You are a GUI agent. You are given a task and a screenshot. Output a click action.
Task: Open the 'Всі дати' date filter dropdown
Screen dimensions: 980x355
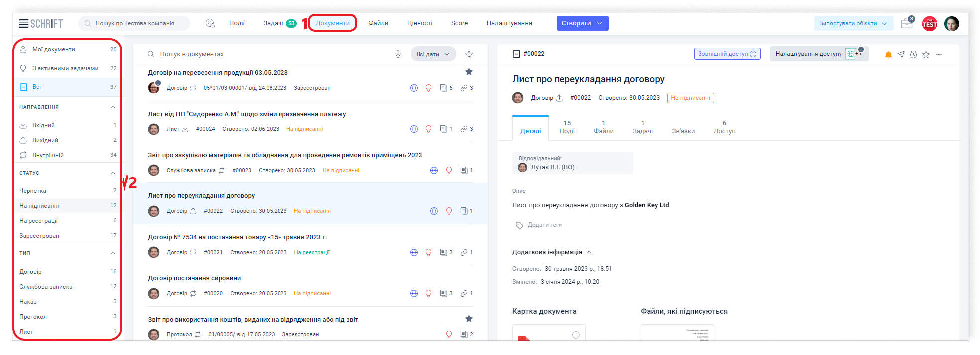[432, 54]
